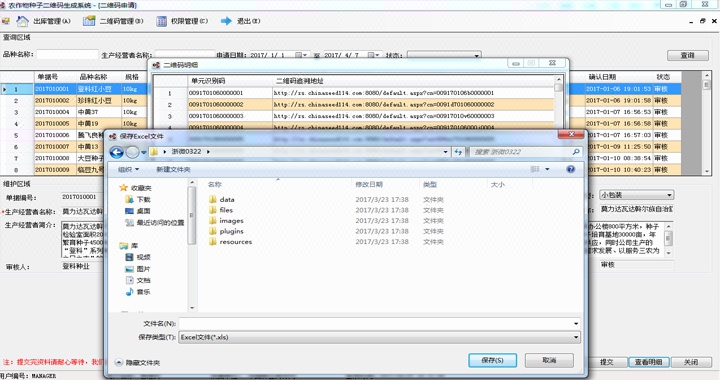Select 最近访问的位置 in navigation pane
Screen dimensions: 720x380
click(160, 223)
